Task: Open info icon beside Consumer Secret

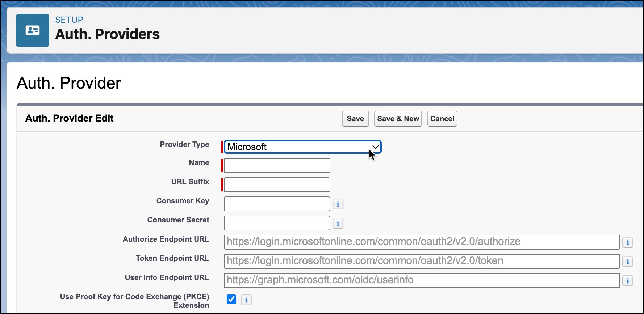Action: coord(338,223)
